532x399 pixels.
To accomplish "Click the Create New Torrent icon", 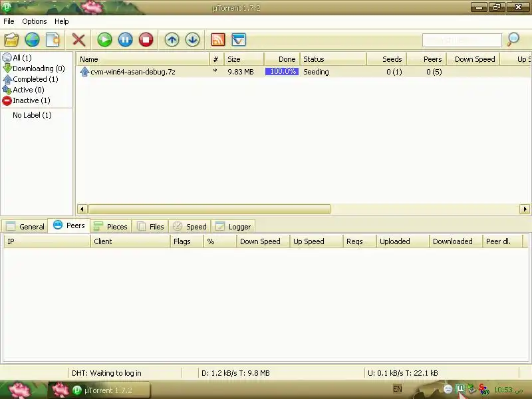I will [53, 40].
